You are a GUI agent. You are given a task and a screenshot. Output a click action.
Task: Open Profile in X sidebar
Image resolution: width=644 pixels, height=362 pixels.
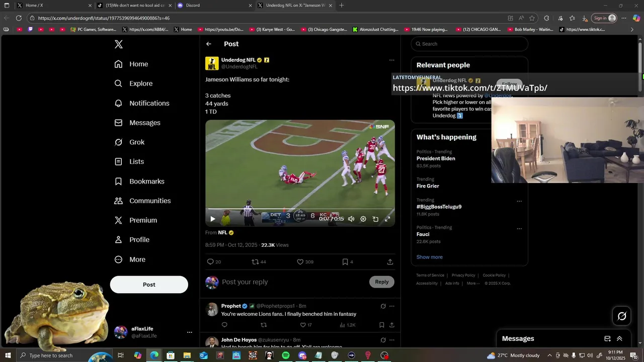tap(132, 240)
